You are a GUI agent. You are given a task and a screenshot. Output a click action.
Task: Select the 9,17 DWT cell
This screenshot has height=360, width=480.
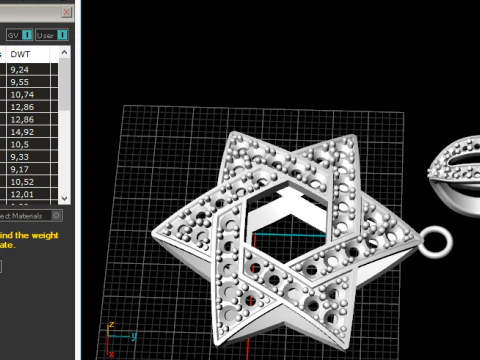tap(28, 169)
